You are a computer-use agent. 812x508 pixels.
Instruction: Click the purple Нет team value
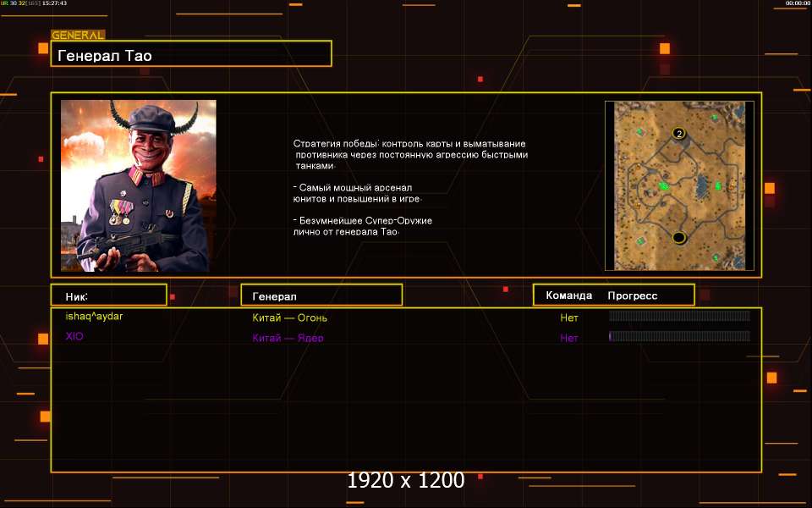point(569,339)
